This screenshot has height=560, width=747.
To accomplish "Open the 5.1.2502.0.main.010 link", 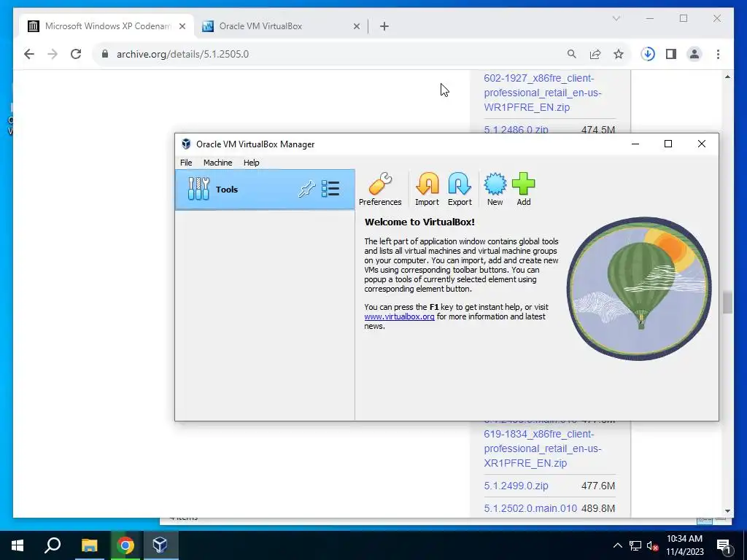I will coord(530,508).
